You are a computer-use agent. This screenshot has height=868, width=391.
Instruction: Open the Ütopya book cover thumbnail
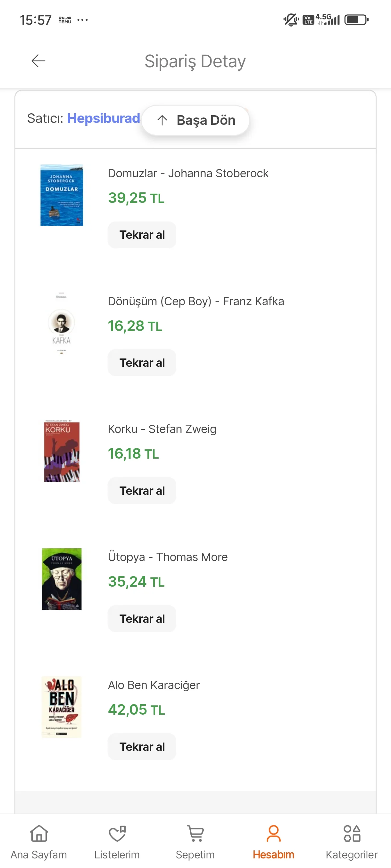(x=62, y=579)
